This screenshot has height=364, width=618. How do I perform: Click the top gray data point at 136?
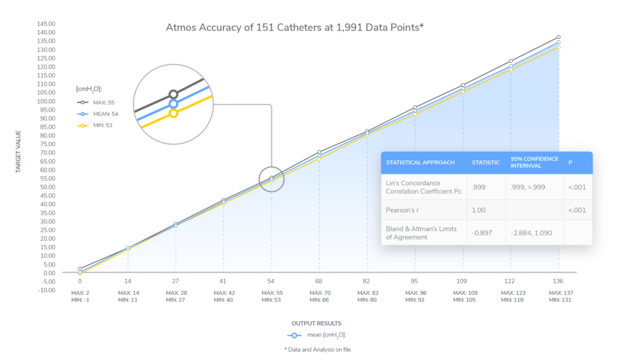click(x=558, y=37)
